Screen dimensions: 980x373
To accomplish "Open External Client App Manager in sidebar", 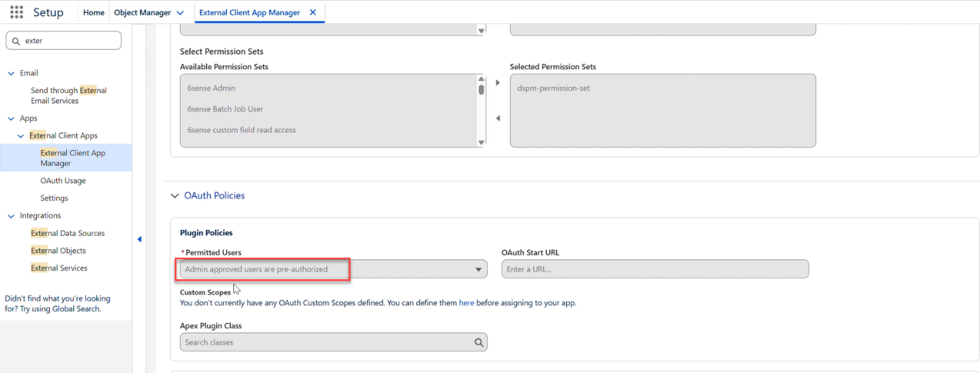I will click(x=73, y=158).
